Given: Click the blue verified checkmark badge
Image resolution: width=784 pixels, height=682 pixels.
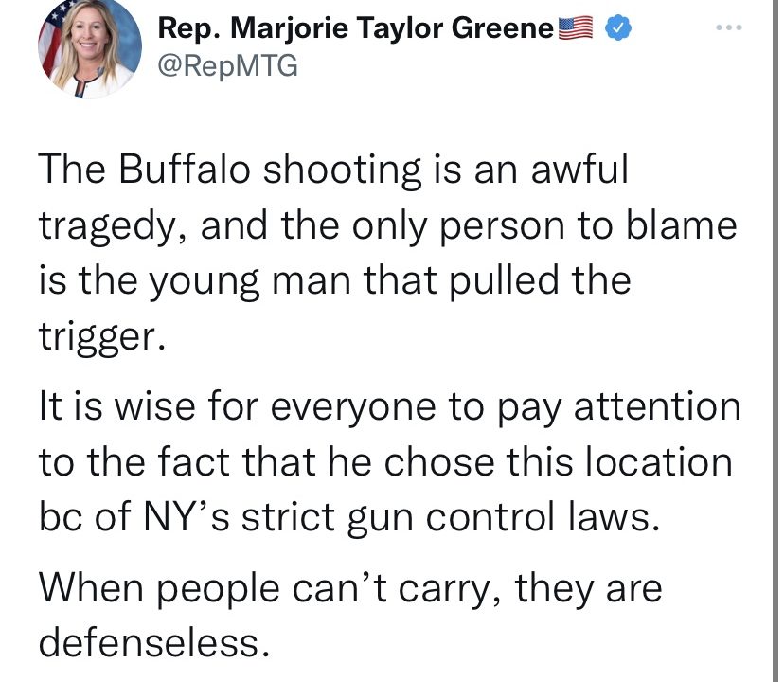Looking at the screenshot, I should tap(618, 28).
